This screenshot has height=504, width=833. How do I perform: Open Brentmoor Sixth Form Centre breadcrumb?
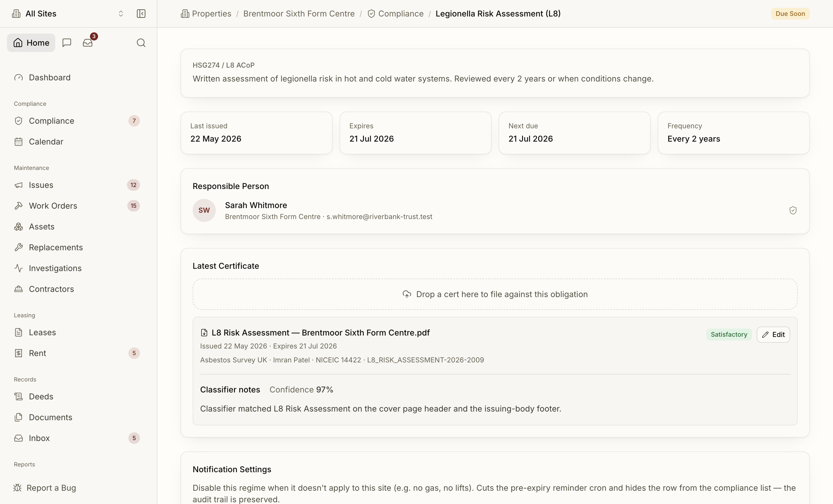[x=299, y=14]
